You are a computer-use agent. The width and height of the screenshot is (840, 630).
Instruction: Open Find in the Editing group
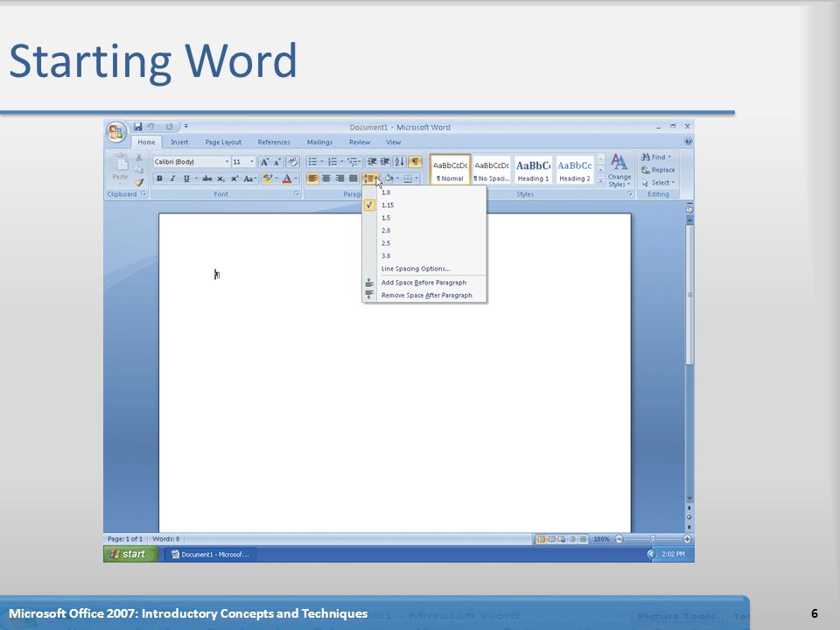point(655,157)
